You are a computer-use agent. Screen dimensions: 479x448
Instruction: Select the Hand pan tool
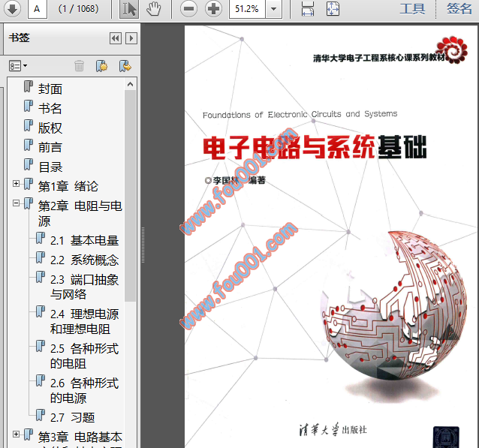coord(153,9)
